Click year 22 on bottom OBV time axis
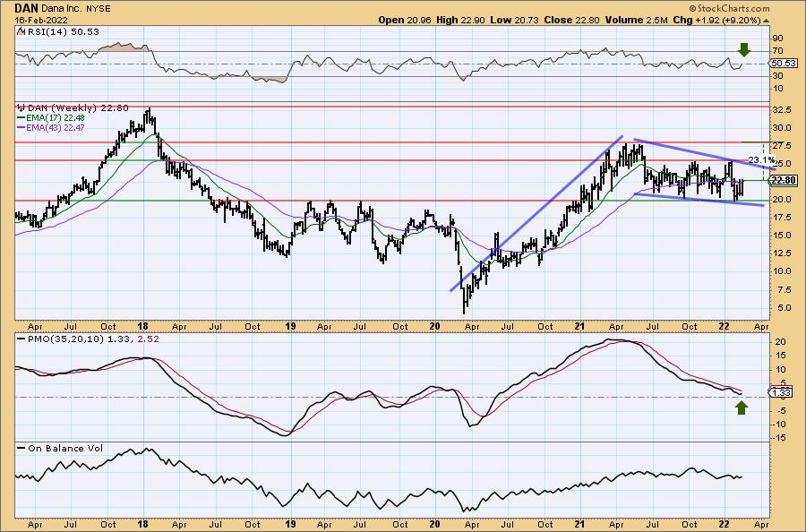Image resolution: width=806 pixels, height=532 pixels. pyautogui.click(x=725, y=524)
